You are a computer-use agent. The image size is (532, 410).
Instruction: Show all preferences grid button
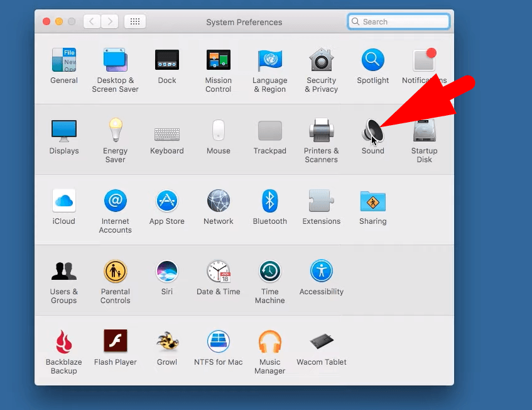(x=135, y=22)
